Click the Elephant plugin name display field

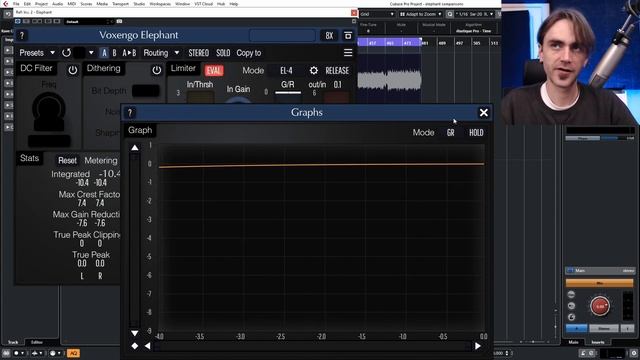pos(282,36)
